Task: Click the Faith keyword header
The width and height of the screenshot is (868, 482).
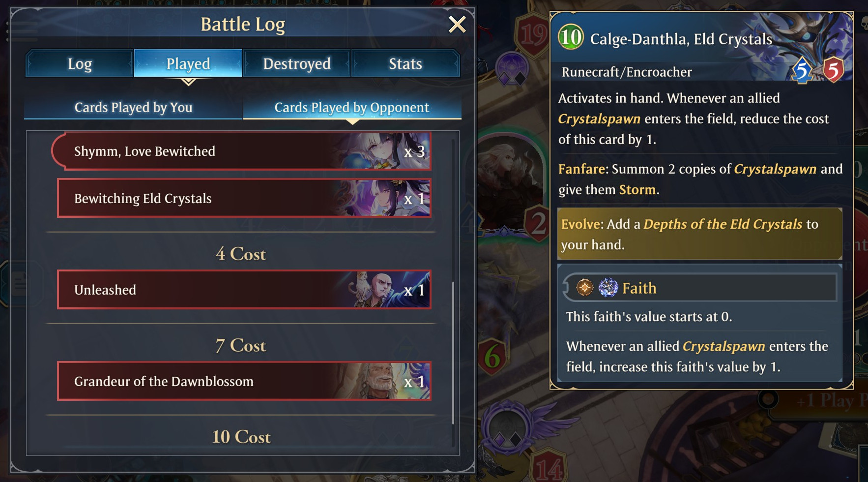Action: tap(639, 288)
